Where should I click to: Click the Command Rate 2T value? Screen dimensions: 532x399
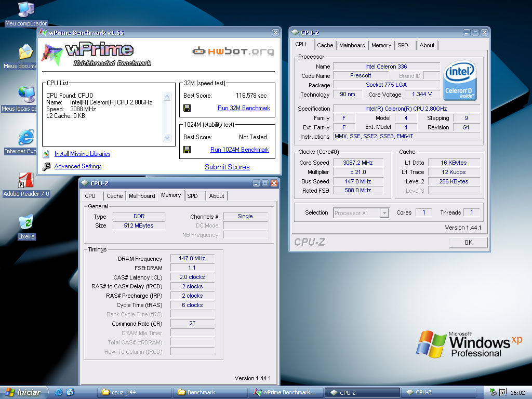pos(192,323)
